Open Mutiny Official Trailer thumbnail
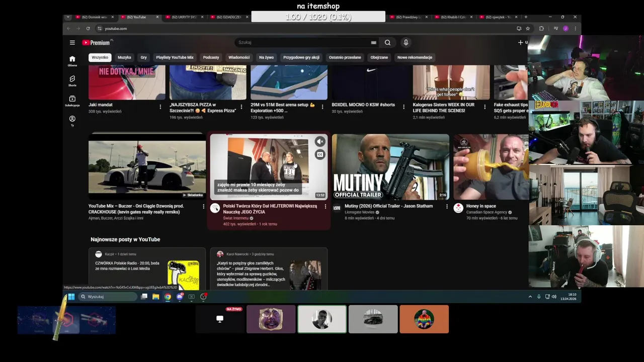 [x=390, y=166]
